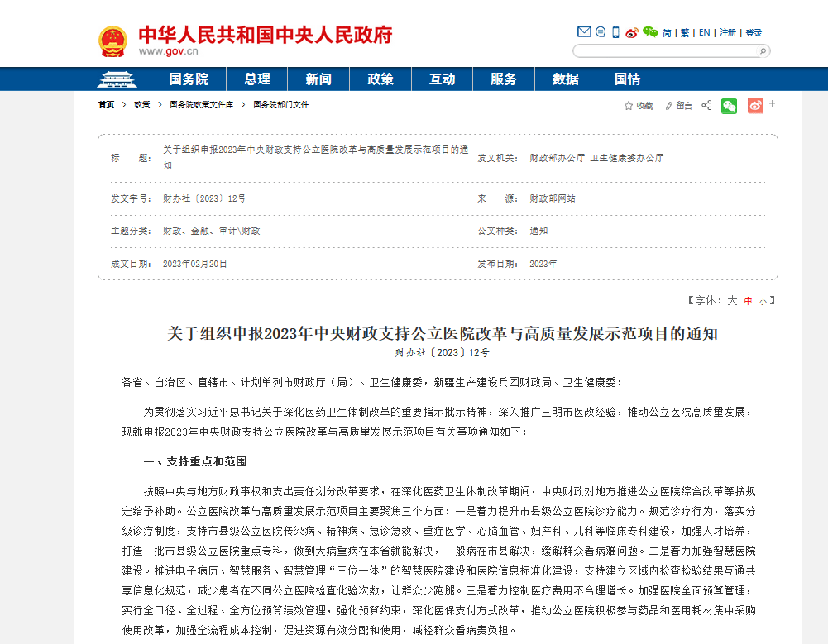Click the 登录 login link
The height and width of the screenshot is (644, 828).
pyautogui.click(x=754, y=33)
